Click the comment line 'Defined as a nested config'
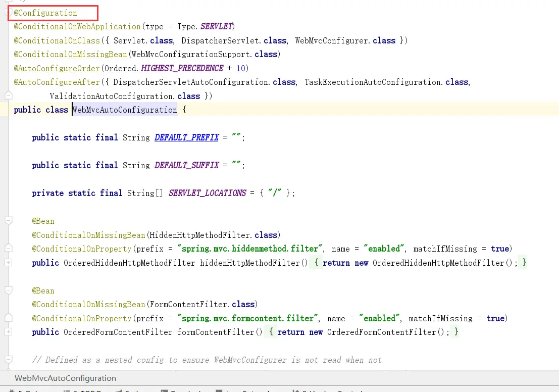 207,360
